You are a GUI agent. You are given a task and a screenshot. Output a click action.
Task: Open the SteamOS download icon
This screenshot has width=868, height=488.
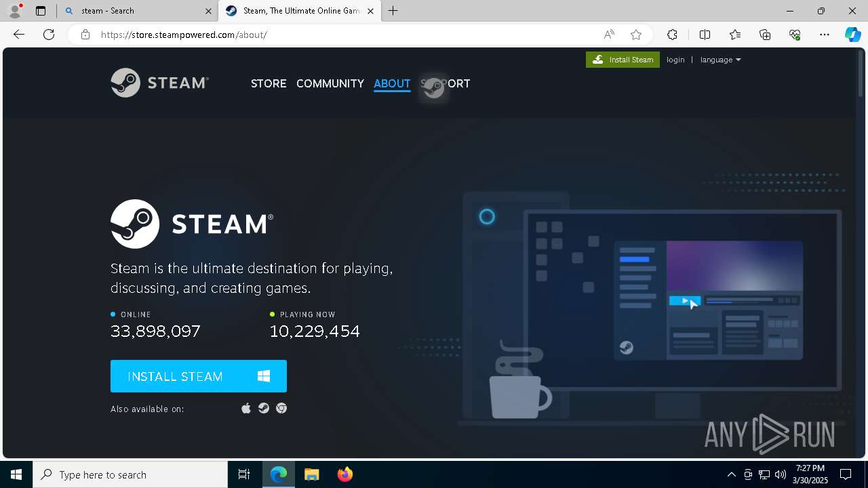pyautogui.click(x=264, y=408)
